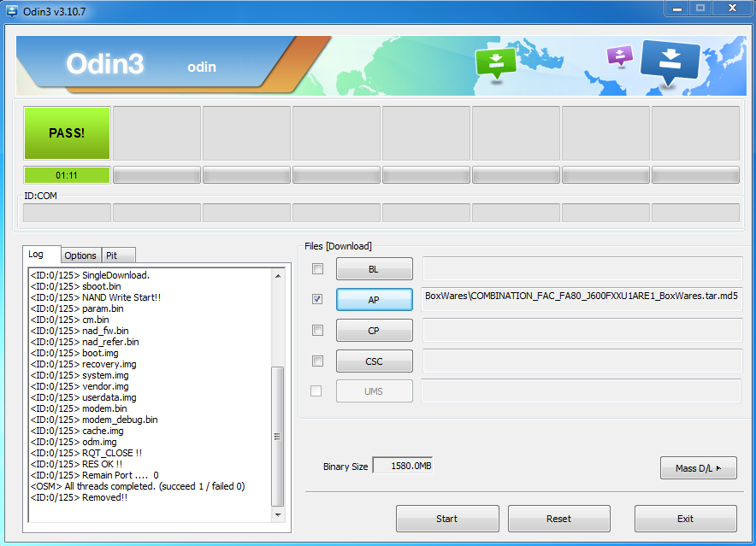Click the green download bubble icon in banner
Viewport: 756px width, 546px height.
coord(496,64)
